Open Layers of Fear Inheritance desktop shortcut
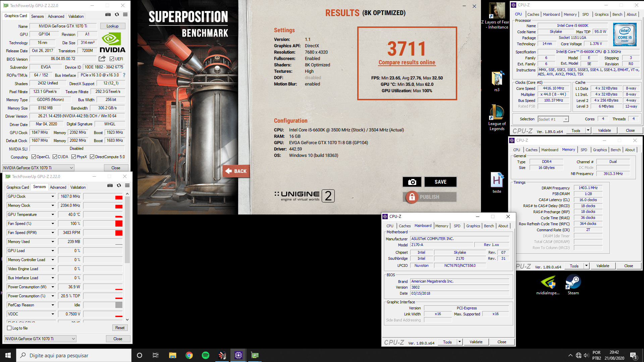This screenshot has height=362, width=644. pyautogui.click(x=497, y=15)
